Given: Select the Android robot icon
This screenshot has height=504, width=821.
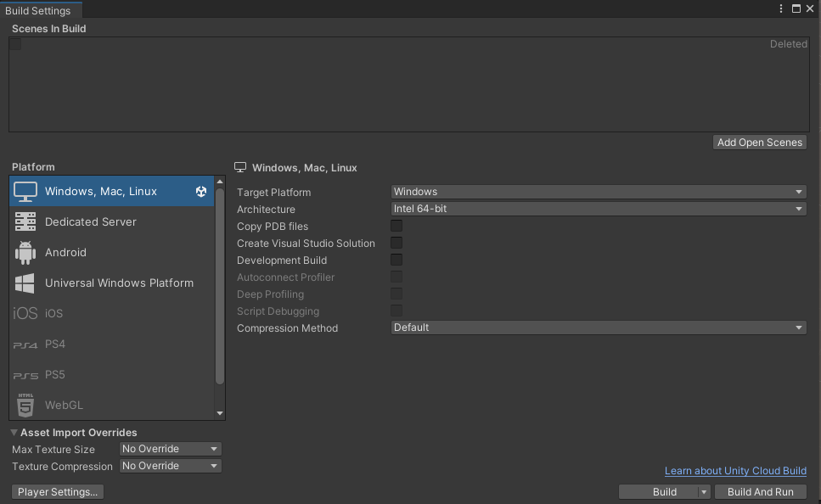Looking at the screenshot, I should 25,253.
